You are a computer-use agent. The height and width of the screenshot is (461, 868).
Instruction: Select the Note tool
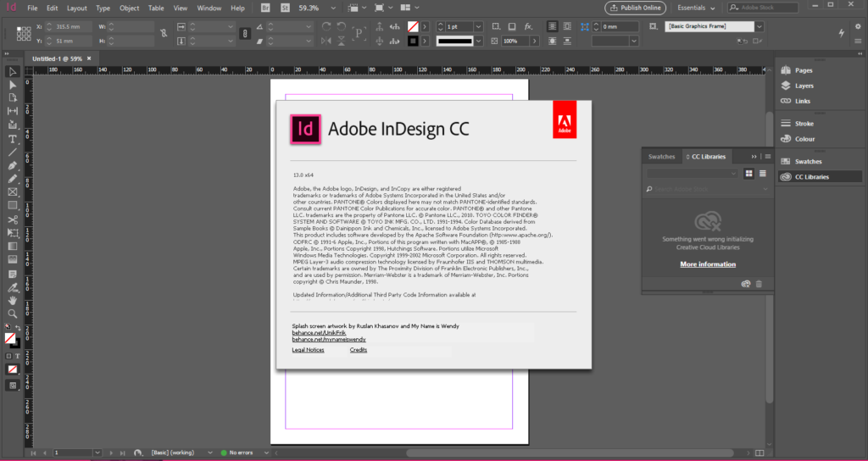[x=12, y=274]
